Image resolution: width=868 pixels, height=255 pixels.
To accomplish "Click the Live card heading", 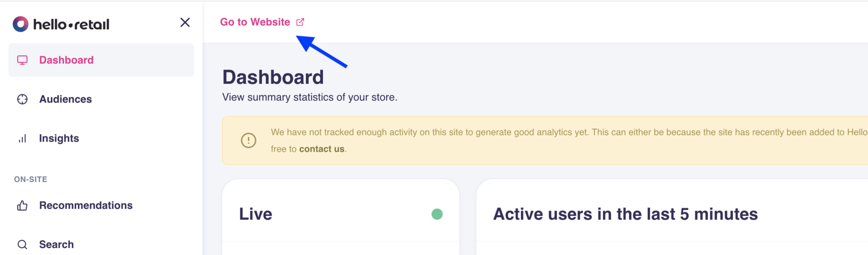I will tap(255, 214).
